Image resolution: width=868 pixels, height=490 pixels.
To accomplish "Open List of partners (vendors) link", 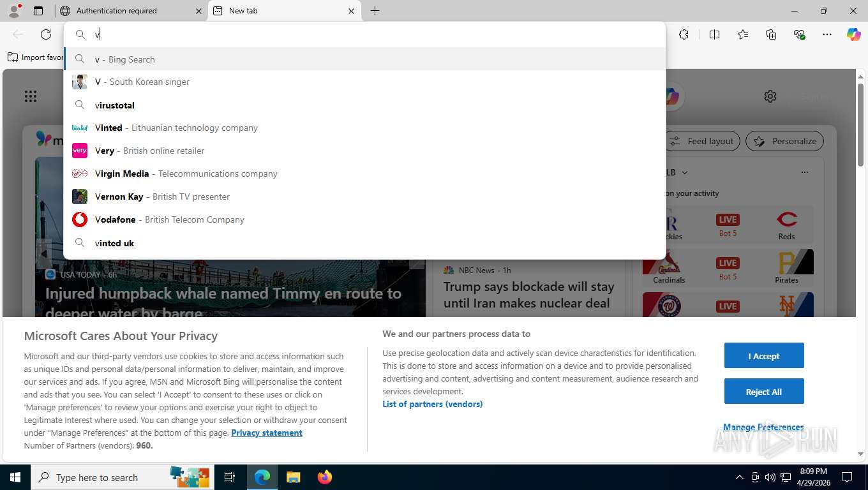I will click(x=433, y=404).
